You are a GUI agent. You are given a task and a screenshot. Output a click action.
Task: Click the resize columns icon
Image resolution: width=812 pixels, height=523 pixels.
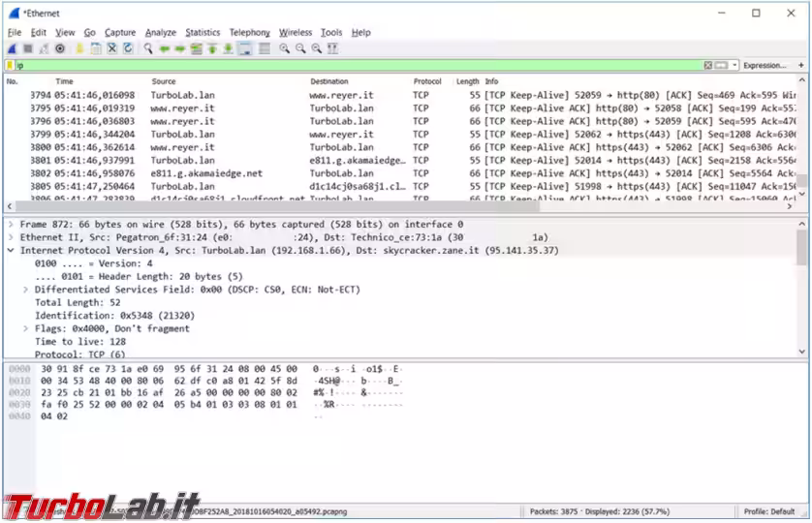point(333,47)
